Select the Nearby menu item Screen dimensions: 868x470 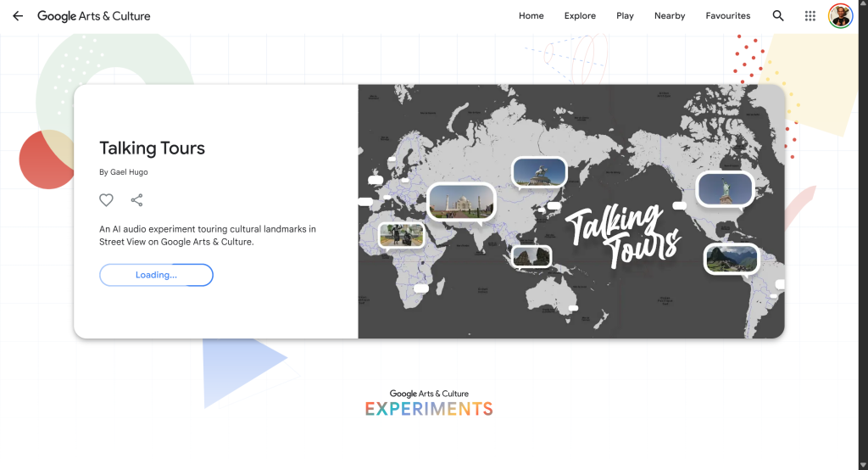tap(670, 16)
